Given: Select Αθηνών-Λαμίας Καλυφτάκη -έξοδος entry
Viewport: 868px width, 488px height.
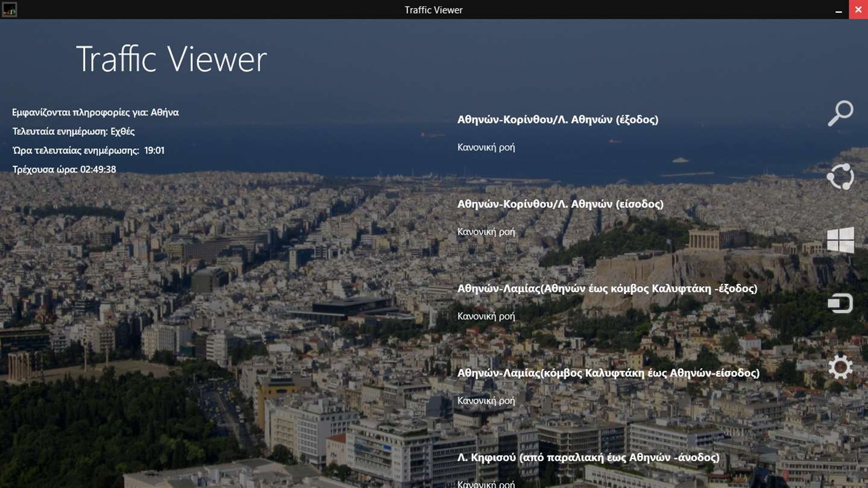Looking at the screenshot, I should click(607, 288).
